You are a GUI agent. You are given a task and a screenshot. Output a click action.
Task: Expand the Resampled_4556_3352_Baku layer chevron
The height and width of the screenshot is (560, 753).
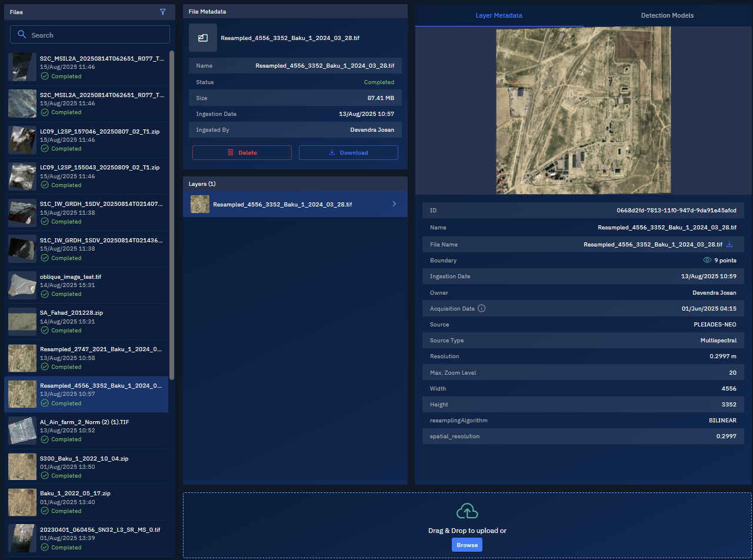point(394,204)
